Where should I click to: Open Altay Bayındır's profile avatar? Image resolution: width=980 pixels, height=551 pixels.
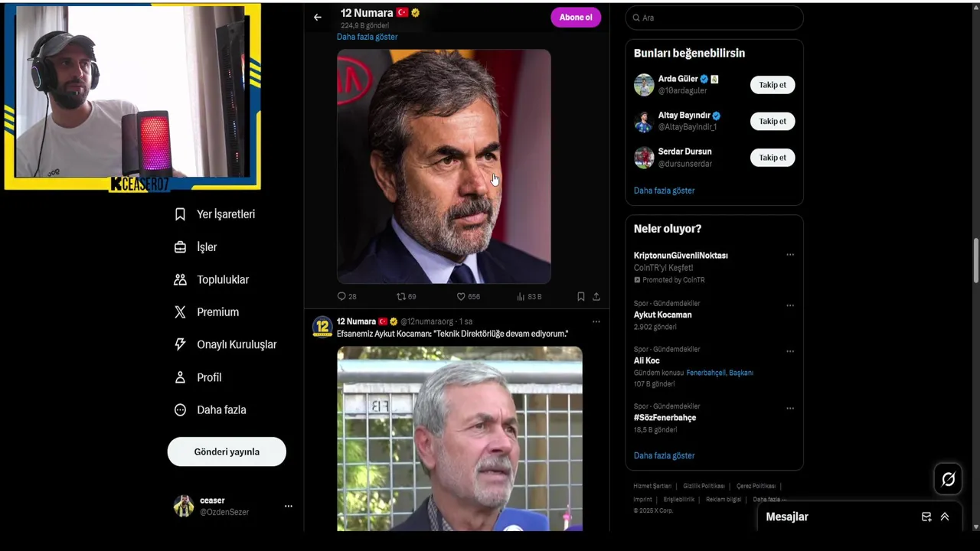tap(644, 121)
